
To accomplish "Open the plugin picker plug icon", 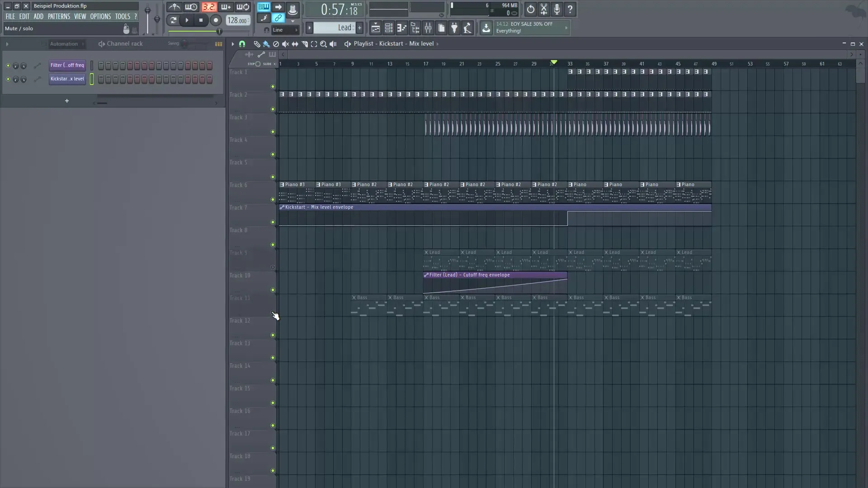I will pyautogui.click(x=454, y=28).
